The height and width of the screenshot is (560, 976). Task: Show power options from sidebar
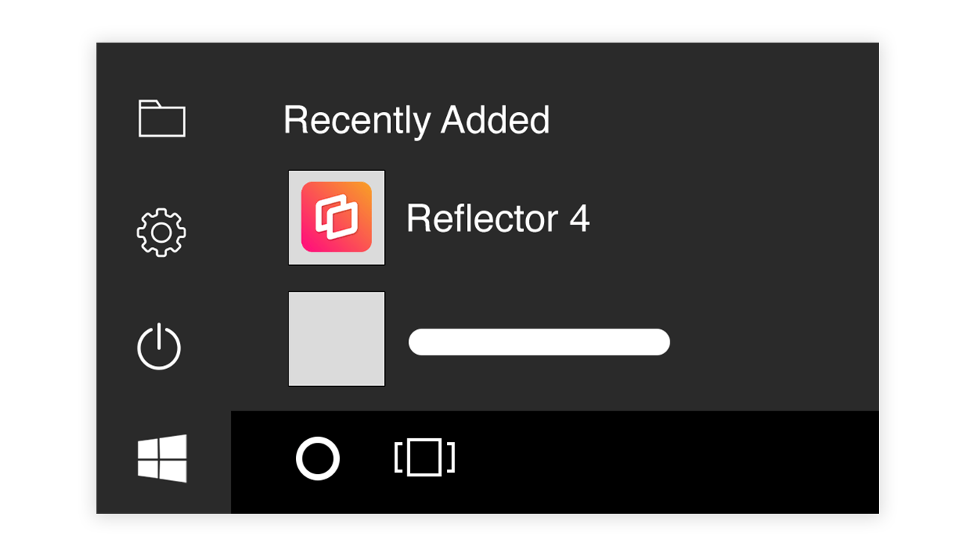[159, 347]
